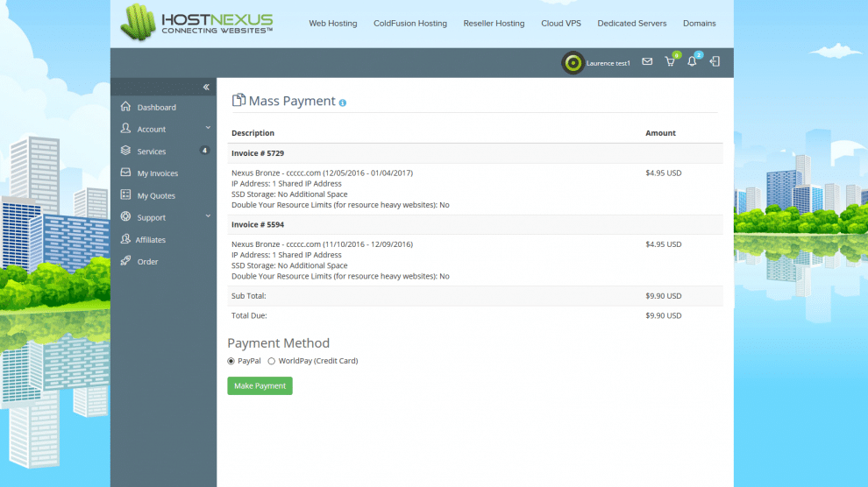868x487 pixels.
Task: Open the notifications bell icon
Action: click(x=692, y=61)
